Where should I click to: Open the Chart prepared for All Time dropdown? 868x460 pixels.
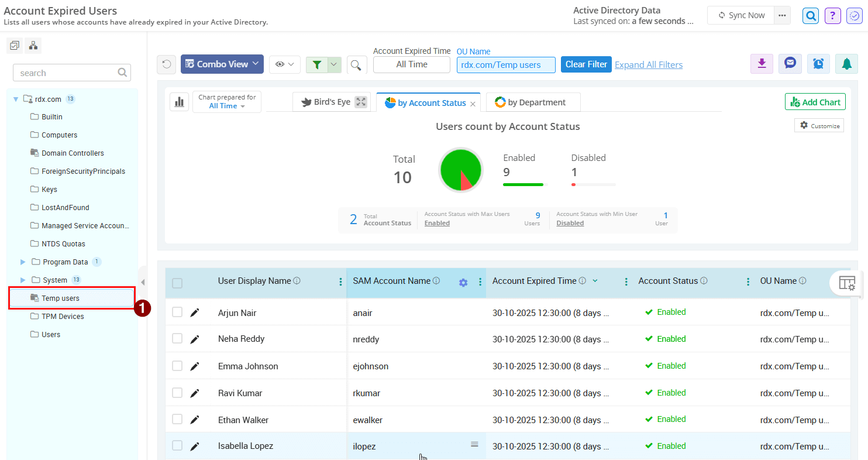click(x=227, y=102)
